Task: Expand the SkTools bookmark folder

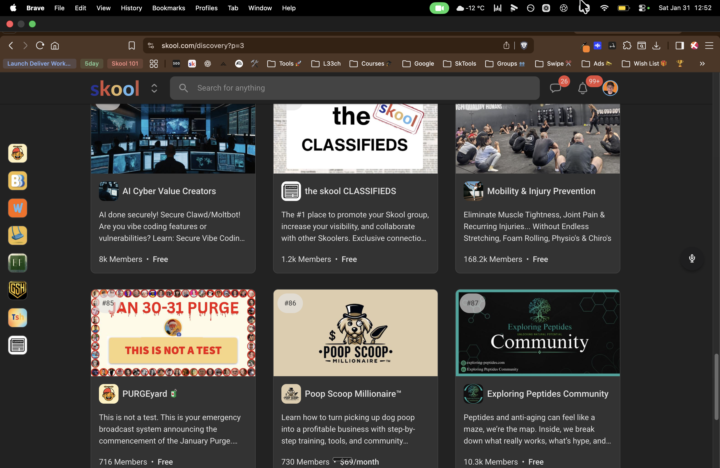Action: [459, 63]
